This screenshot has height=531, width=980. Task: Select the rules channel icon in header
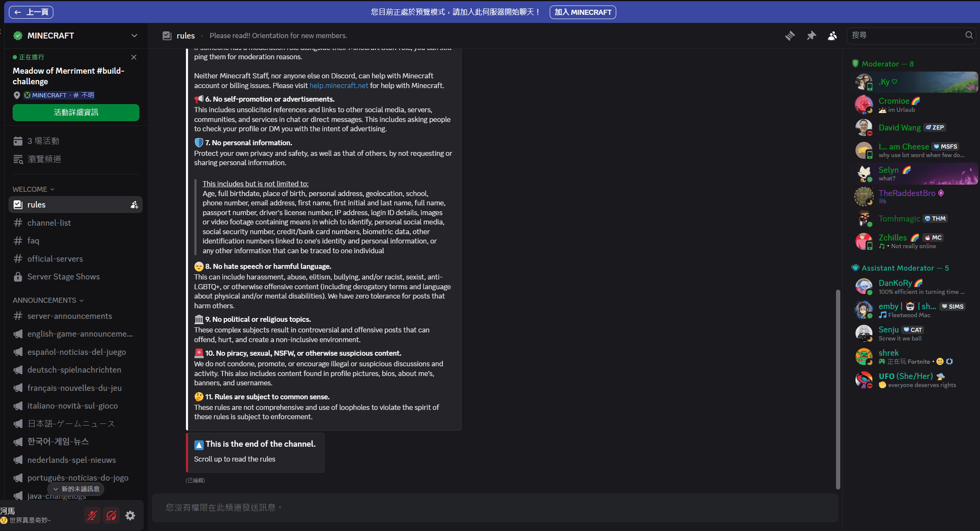click(x=167, y=36)
